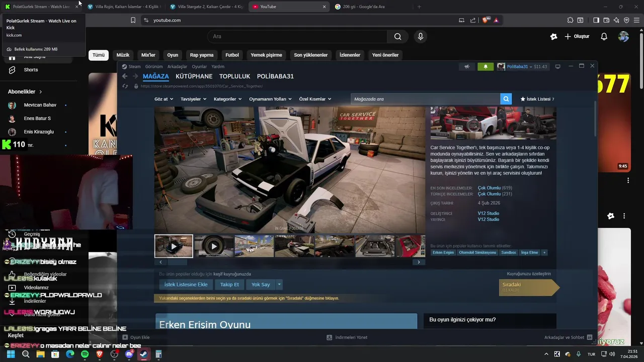Move the screenshot strip back with the left arrow
644x362 pixels.
tap(160, 262)
